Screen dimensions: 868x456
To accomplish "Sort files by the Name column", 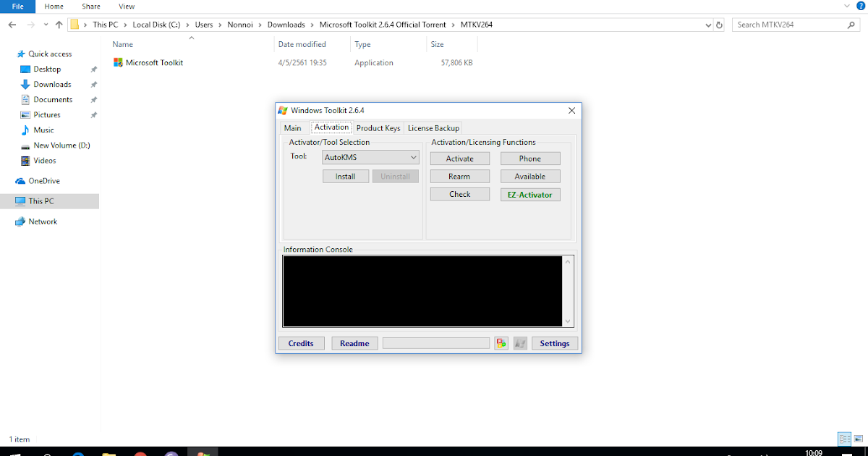I will pyautogui.click(x=123, y=44).
